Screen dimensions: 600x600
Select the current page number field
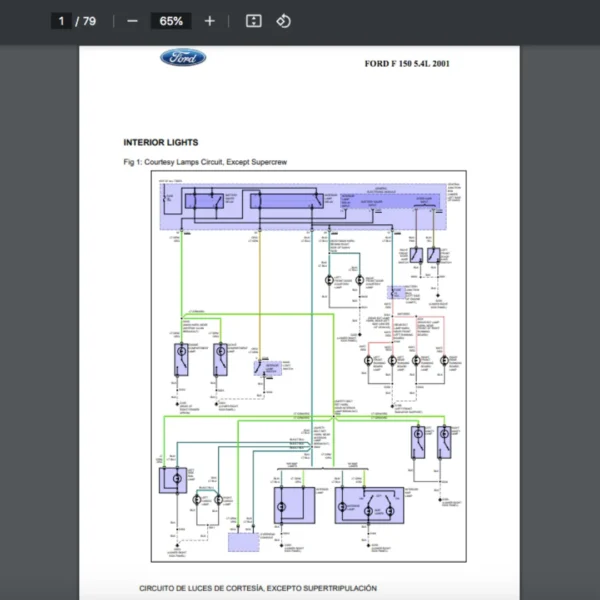point(62,21)
